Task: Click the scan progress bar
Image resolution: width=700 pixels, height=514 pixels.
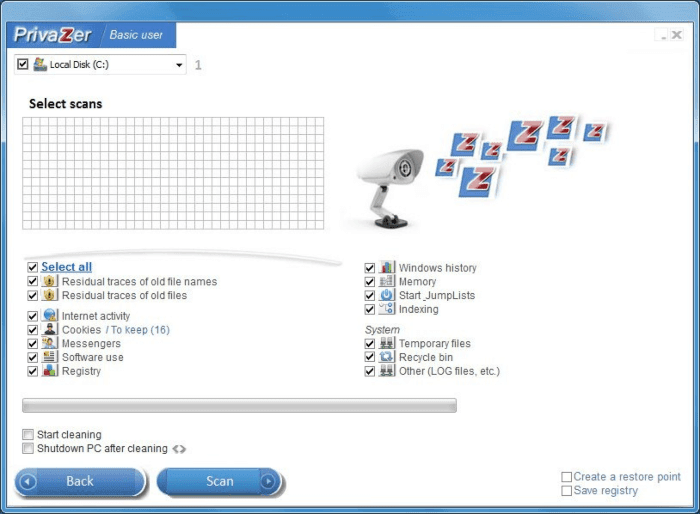Action: [x=239, y=405]
